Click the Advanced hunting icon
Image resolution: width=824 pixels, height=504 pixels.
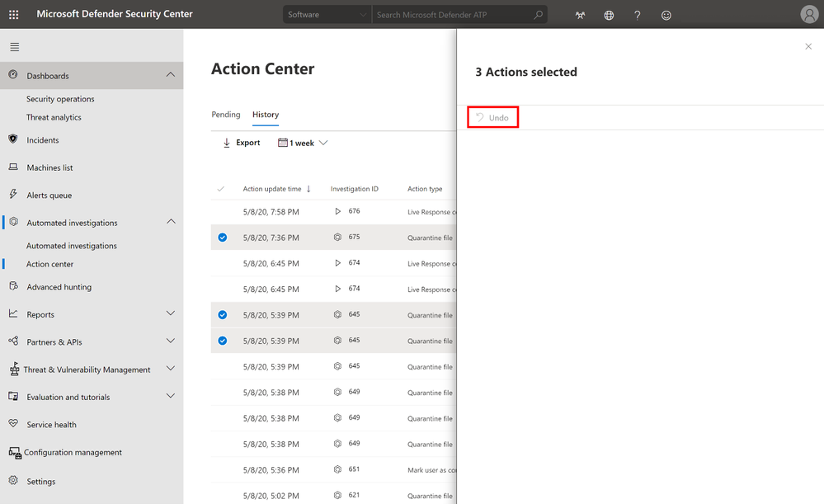[14, 286]
